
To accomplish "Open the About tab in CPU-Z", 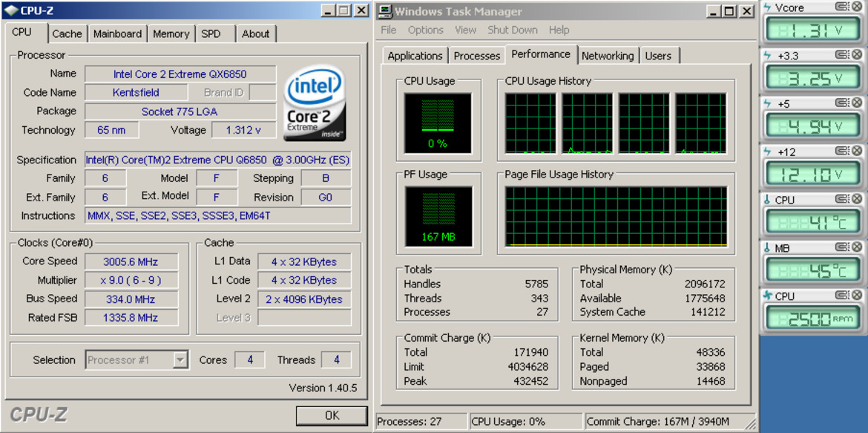I will pos(256,34).
